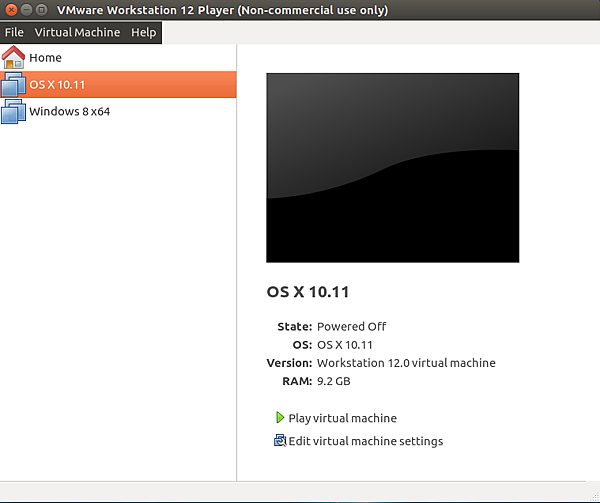Screen dimensions: 600x503
Task: Click the "Powered Off" state value
Action: tap(352, 327)
